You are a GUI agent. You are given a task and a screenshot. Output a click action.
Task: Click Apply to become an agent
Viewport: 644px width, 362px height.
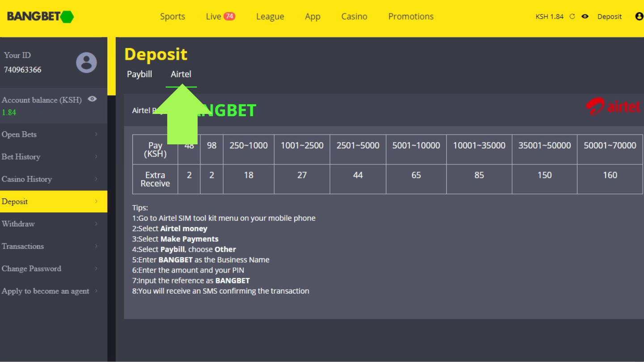click(45, 291)
